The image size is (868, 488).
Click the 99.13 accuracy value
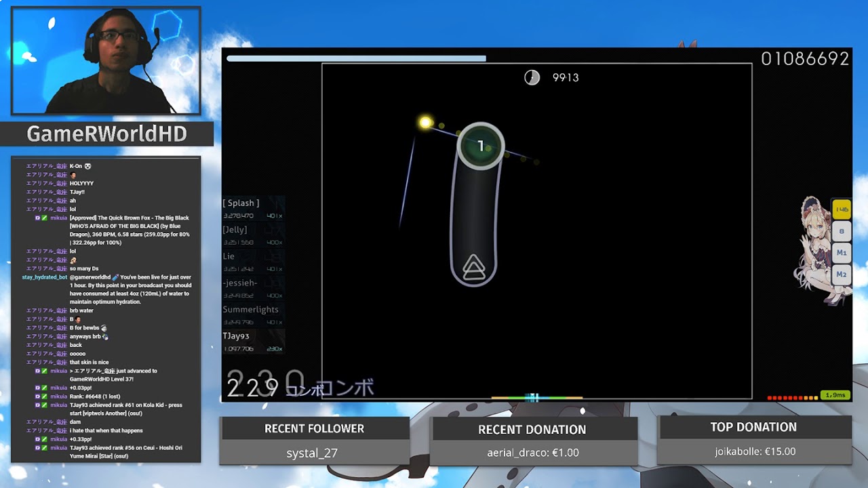(566, 77)
